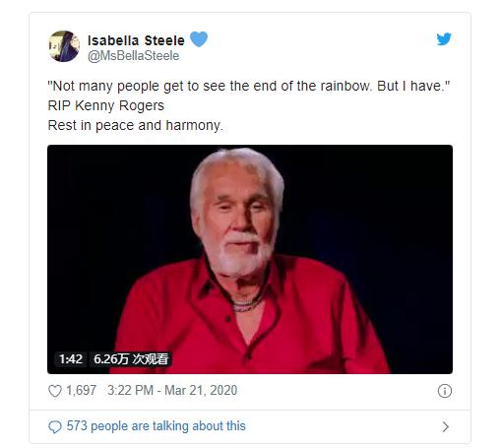Viewport: 501px width, 448px height.
Task: Click the 'RIP Kenny Rogers' text line
Action: coord(105,105)
